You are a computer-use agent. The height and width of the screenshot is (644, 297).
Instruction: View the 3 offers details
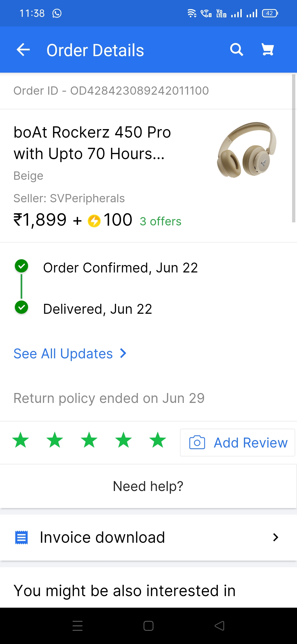[160, 221]
